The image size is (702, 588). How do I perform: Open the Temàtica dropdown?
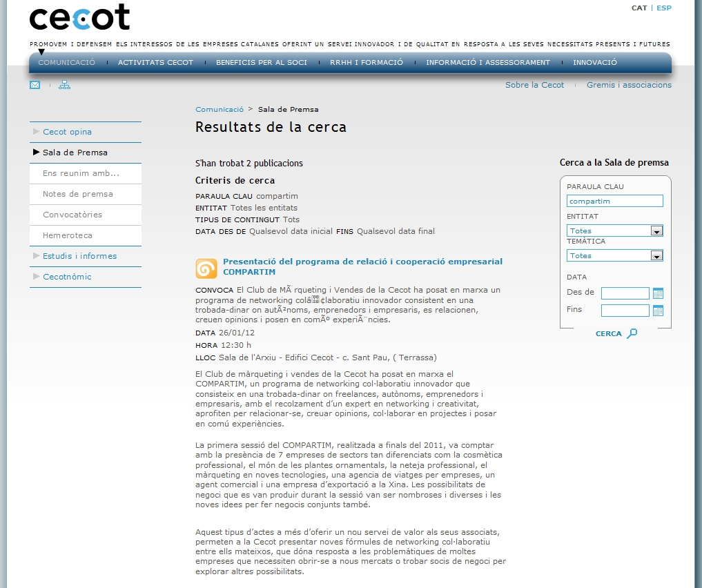tap(615, 255)
